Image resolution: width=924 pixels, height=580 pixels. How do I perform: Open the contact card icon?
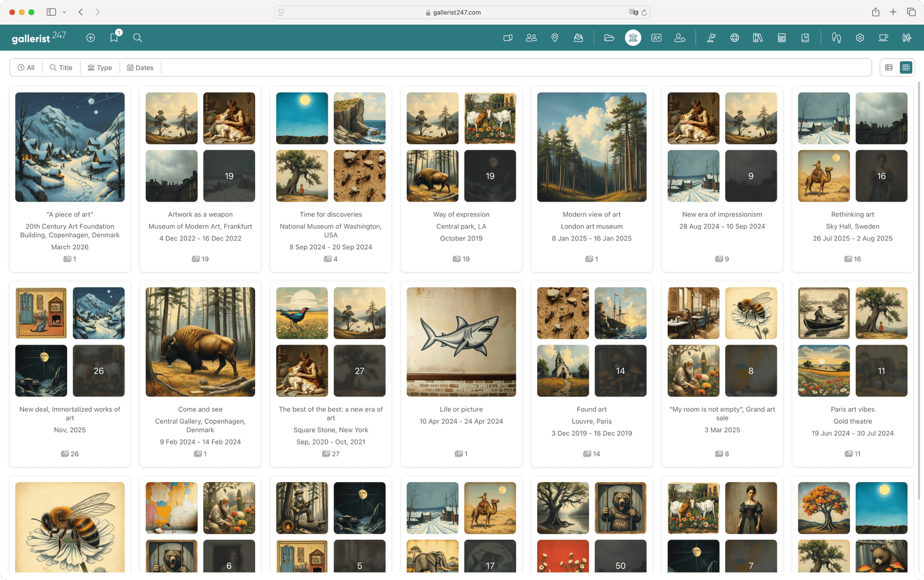pos(656,38)
